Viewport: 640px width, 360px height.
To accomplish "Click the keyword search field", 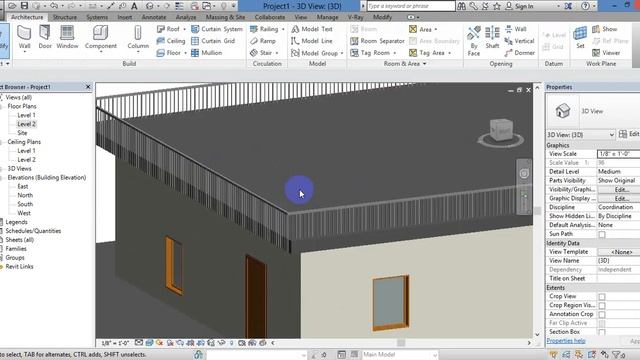I will click(411, 6).
